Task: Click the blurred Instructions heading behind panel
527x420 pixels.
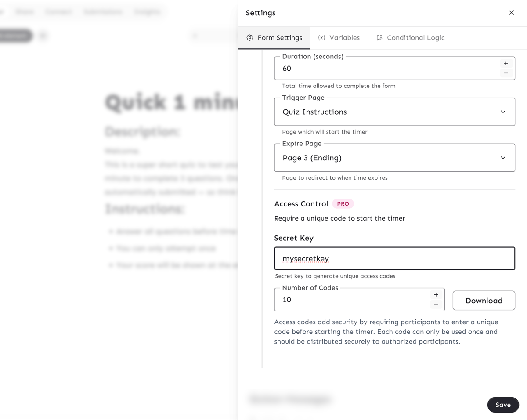Action: (144, 209)
